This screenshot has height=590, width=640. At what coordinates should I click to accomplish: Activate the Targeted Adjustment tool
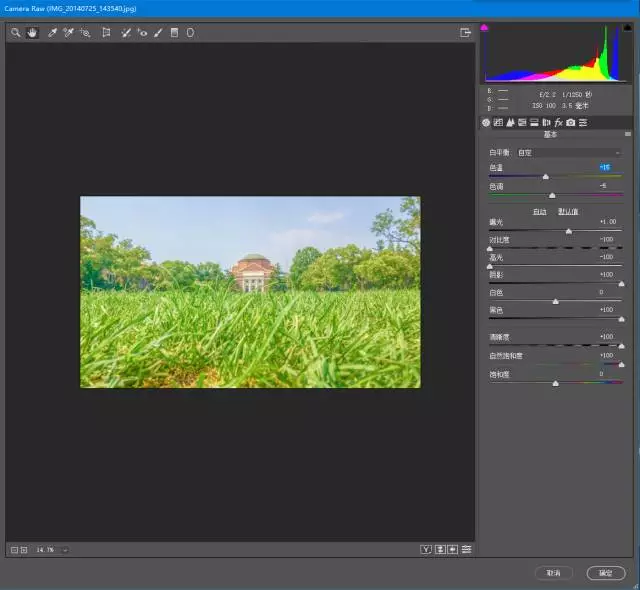[x=85, y=33]
